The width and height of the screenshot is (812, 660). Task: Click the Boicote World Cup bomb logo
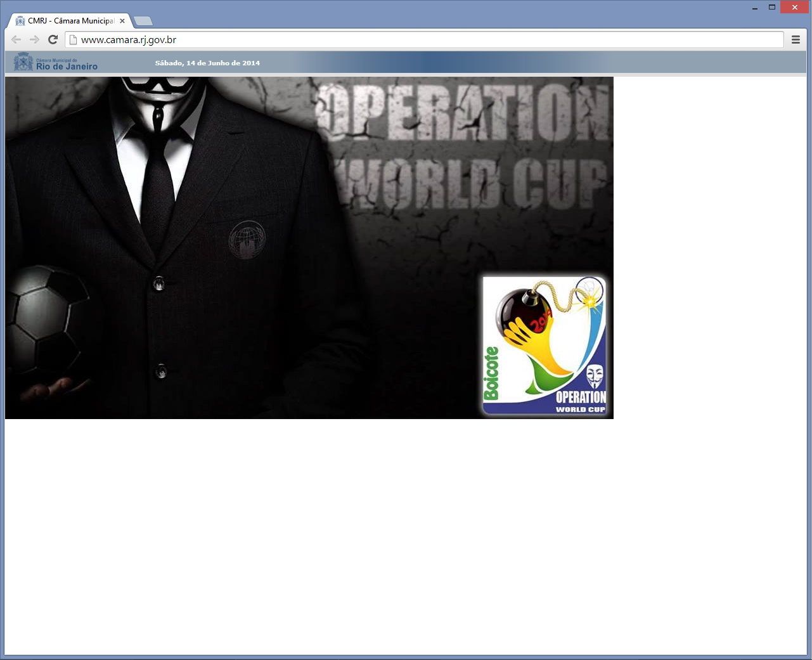tap(545, 346)
